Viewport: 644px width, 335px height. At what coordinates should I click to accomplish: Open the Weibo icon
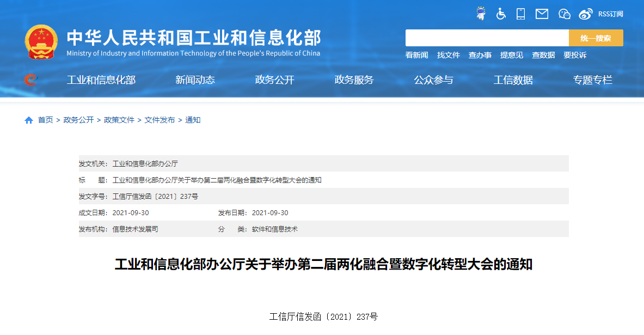click(x=586, y=14)
